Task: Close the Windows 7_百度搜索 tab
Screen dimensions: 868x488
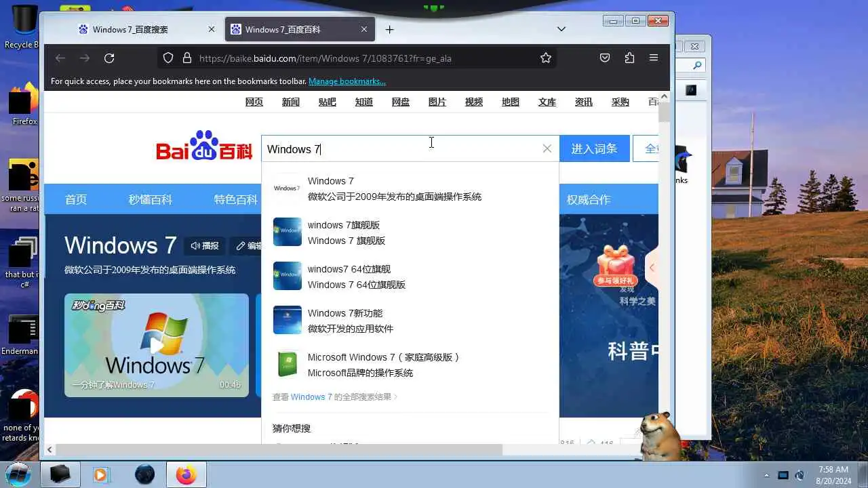Action: click(x=212, y=30)
